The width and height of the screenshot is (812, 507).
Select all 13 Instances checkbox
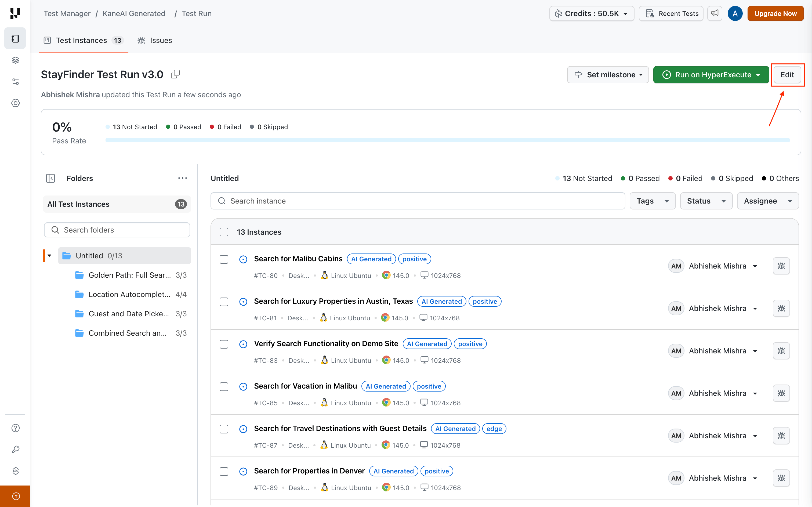(x=224, y=232)
